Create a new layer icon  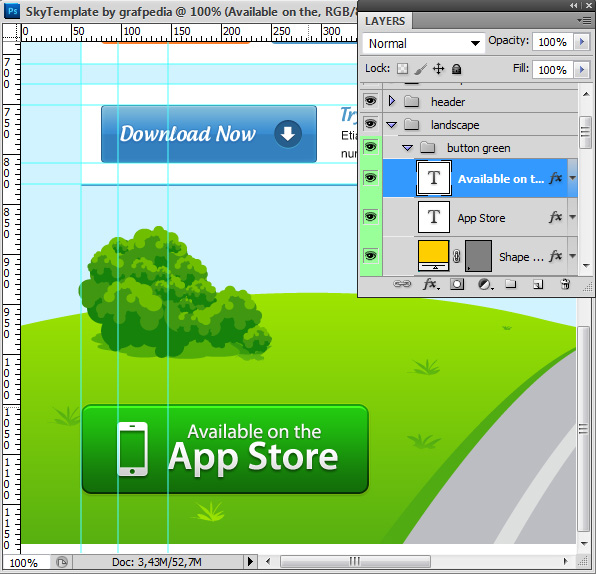(538, 284)
